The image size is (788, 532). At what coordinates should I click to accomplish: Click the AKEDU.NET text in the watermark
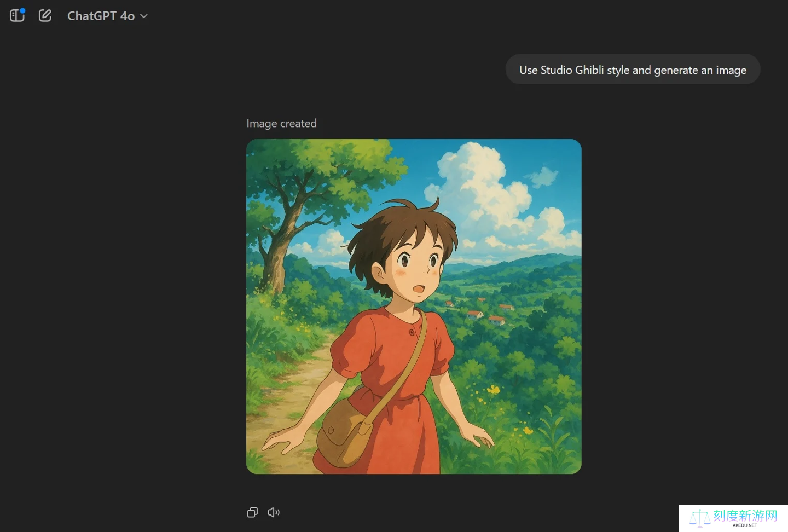[745, 525]
